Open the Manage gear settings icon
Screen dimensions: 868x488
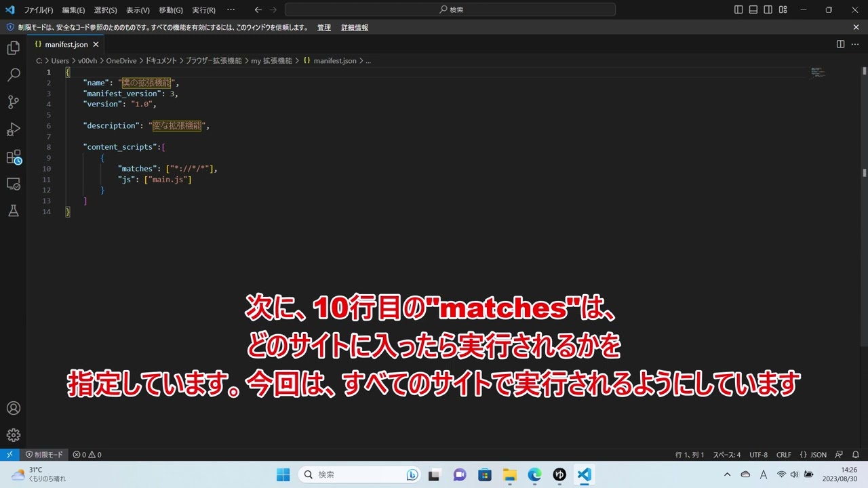click(13, 435)
